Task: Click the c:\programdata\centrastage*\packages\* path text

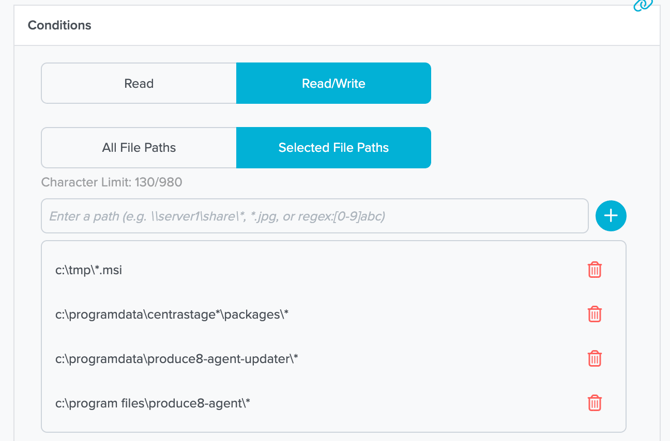Action: pos(172,314)
